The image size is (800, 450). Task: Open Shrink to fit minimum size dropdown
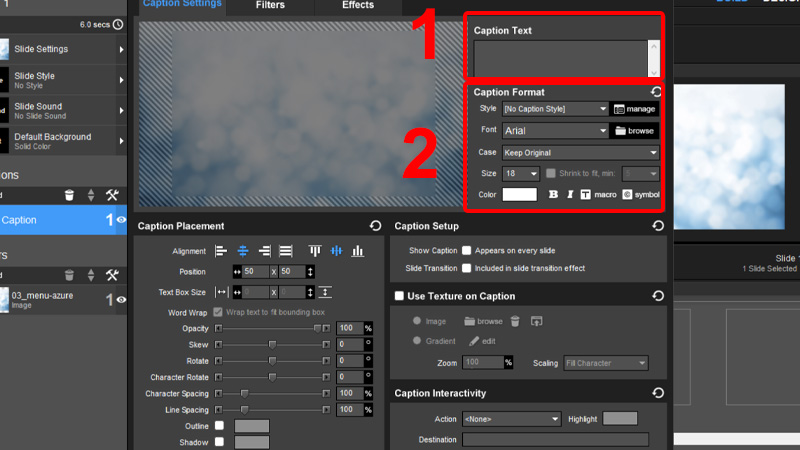coord(640,173)
